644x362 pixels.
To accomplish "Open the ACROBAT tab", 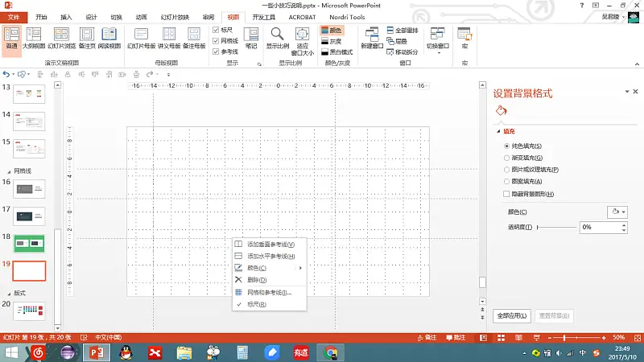I will [x=302, y=17].
